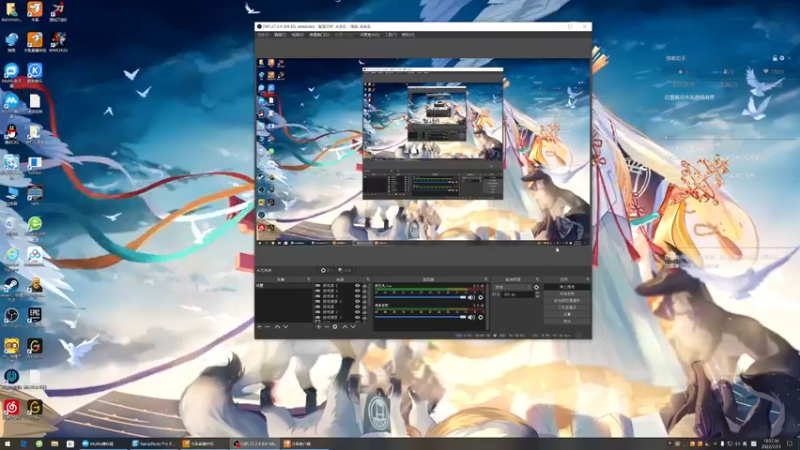Open the View menu in OBS
The width and height of the screenshot is (800, 450).
[x=297, y=35]
